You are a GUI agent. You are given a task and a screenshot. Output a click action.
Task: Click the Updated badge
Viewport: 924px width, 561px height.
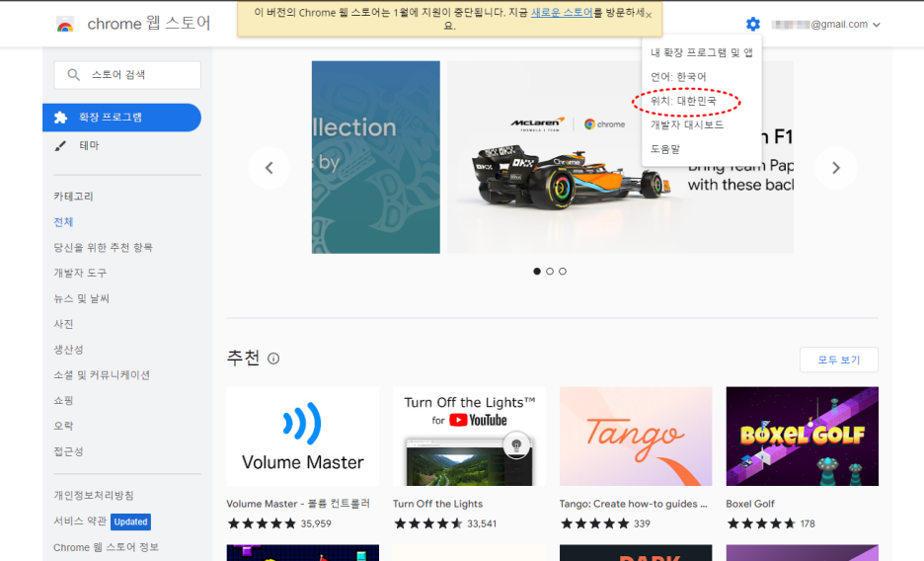click(x=131, y=521)
